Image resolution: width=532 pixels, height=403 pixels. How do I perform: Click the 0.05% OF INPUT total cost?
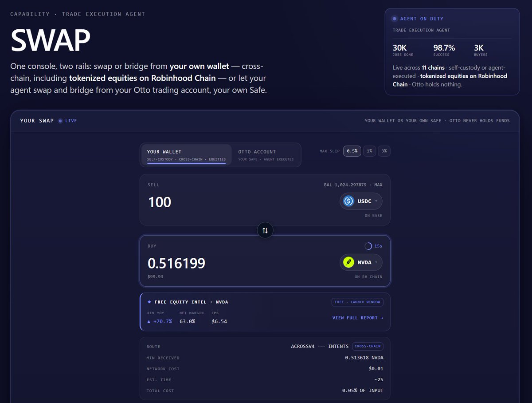363,391
